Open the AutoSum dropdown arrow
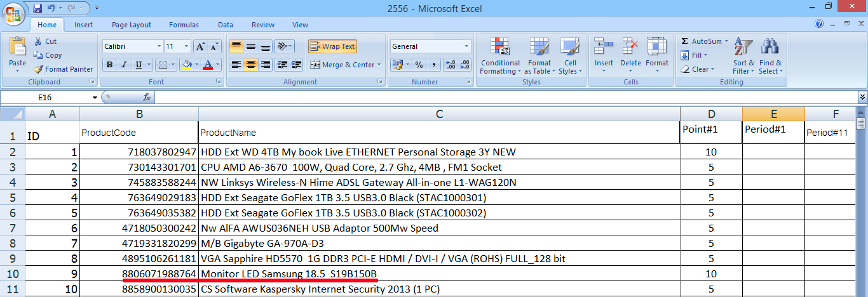Viewport: 868px width, 297px height. coord(726,41)
